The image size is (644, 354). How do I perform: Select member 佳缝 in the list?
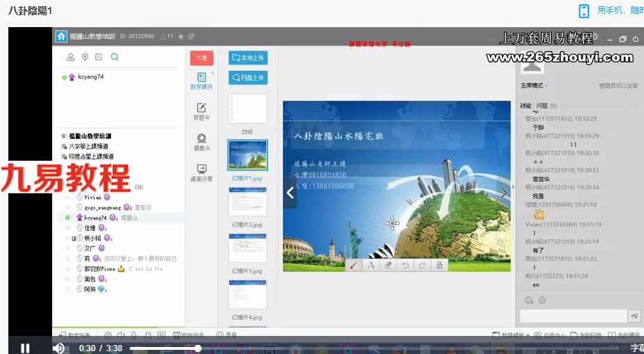click(x=90, y=228)
